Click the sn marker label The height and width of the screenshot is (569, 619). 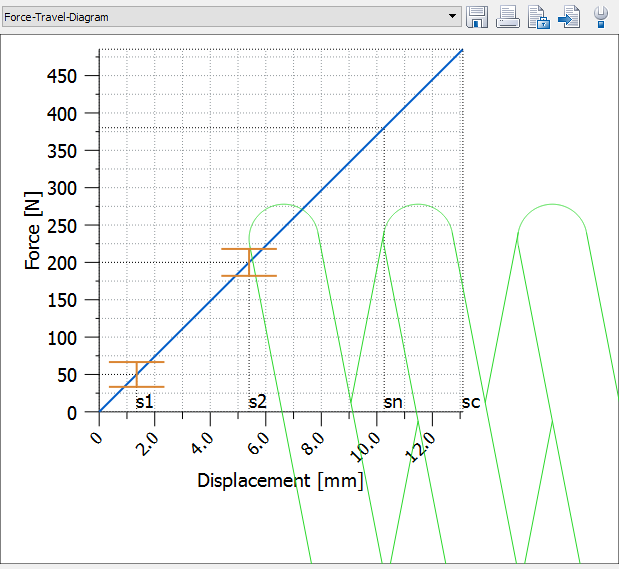click(x=393, y=402)
